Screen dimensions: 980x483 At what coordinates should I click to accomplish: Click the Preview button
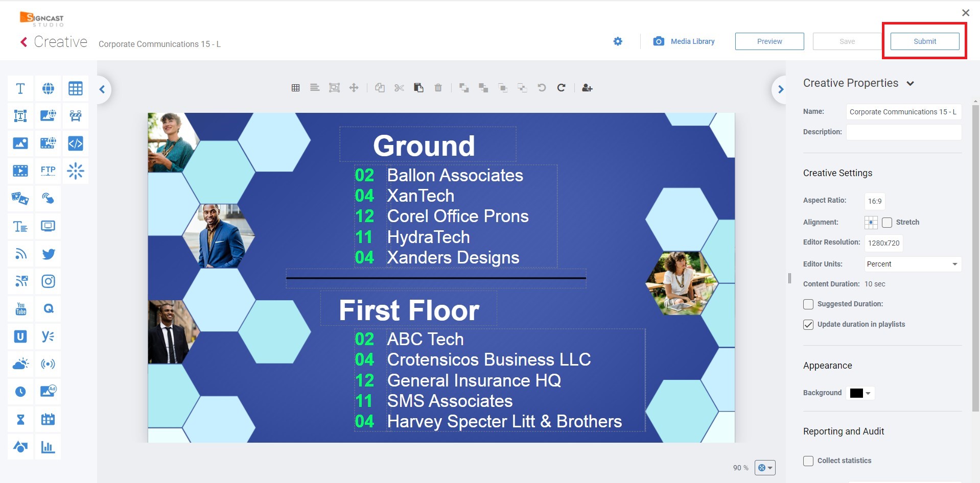(x=769, y=41)
